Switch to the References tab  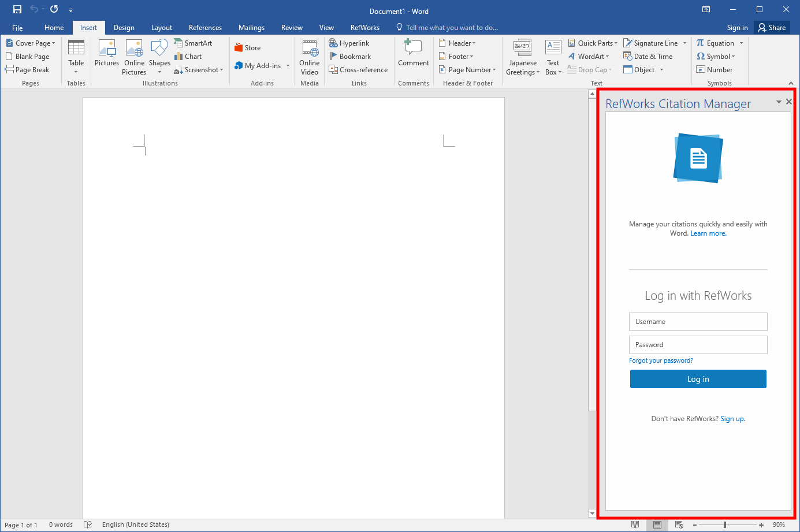coord(205,28)
